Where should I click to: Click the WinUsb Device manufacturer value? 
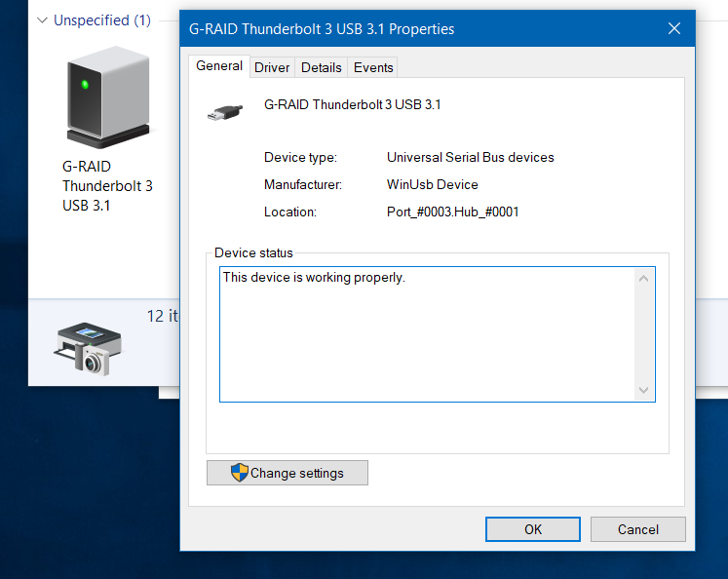tap(433, 184)
